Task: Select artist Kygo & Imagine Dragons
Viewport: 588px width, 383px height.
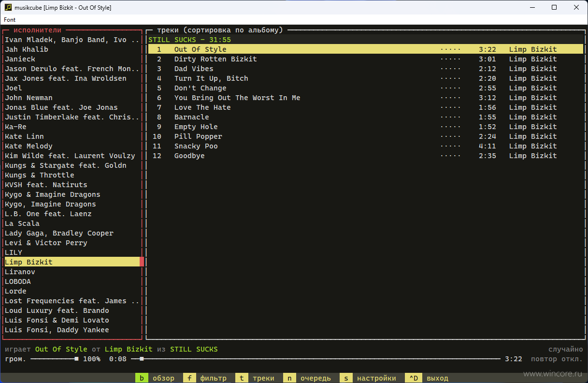Action: point(72,194)
